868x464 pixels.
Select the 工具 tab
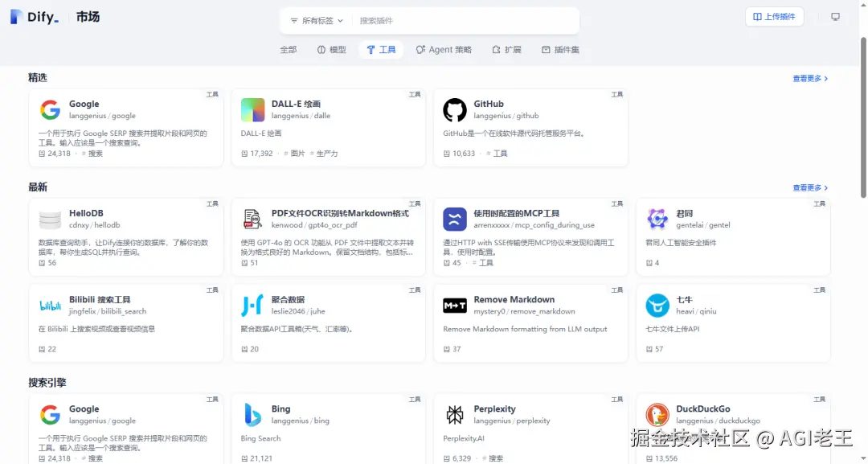coord(381,50)
